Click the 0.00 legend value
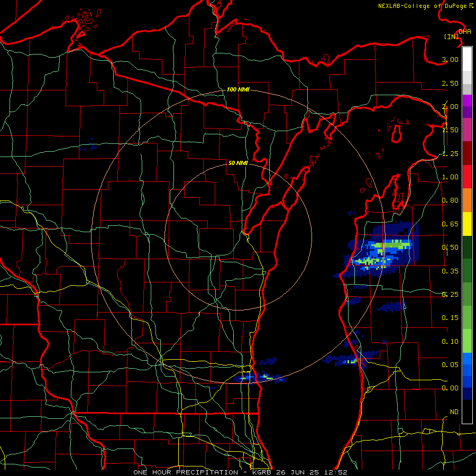 coord(450,388)
